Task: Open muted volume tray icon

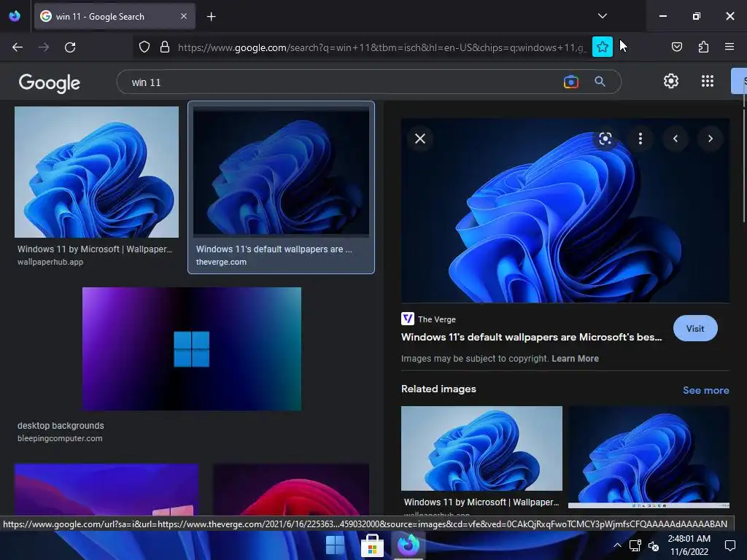Action: pyautogui.click(x=654, y=545)
